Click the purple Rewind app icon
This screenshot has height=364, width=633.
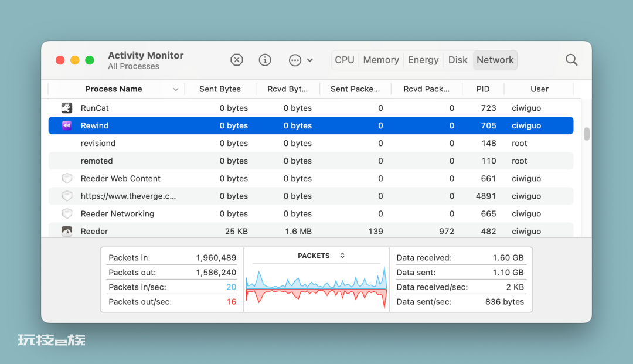click(67, 125)
